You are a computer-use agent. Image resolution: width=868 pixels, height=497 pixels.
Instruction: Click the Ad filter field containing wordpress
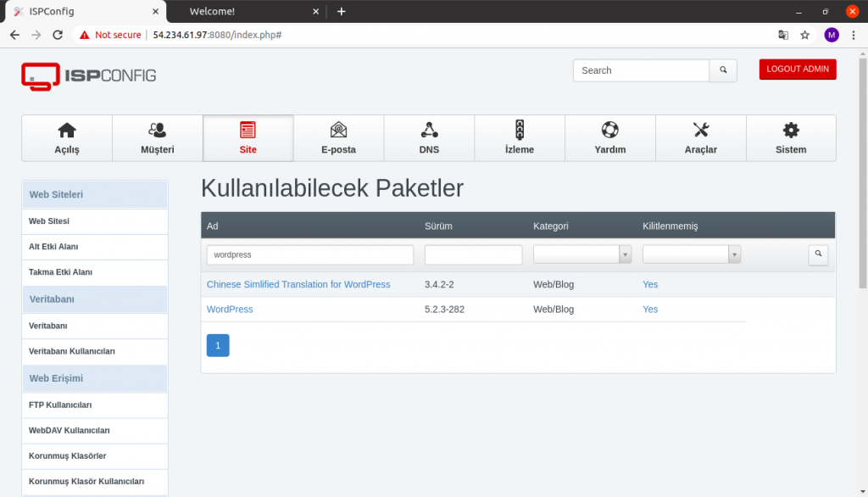[310, 255]
